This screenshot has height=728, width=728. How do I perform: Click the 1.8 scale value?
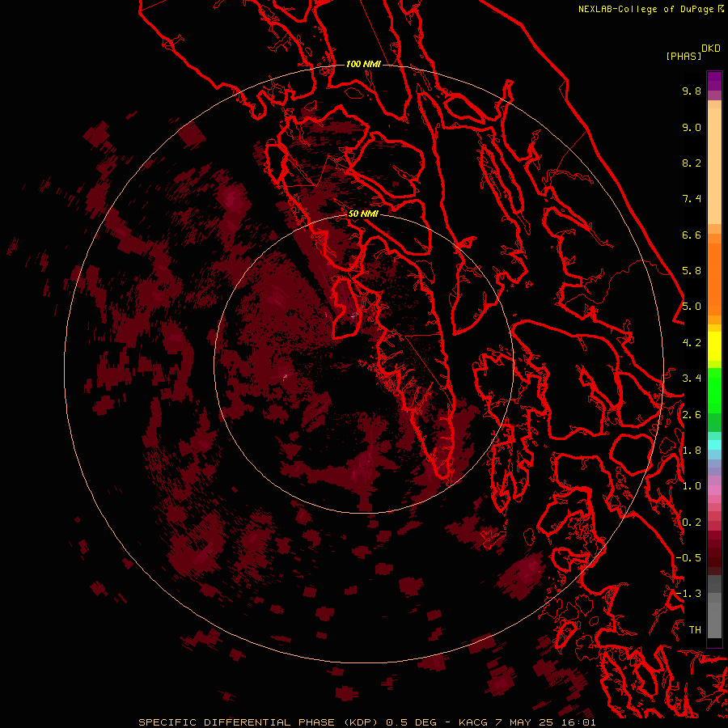click(x=692, y=451)
